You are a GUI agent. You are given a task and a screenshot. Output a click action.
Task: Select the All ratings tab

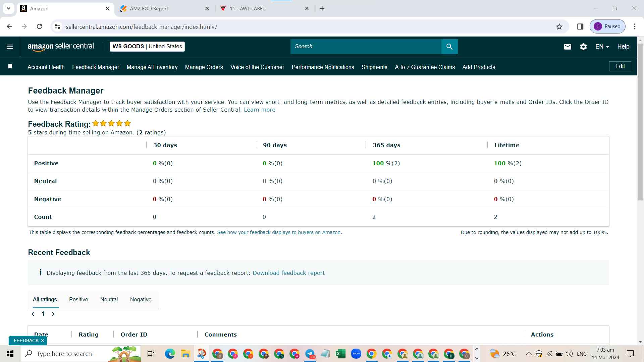tap(45, 299)
